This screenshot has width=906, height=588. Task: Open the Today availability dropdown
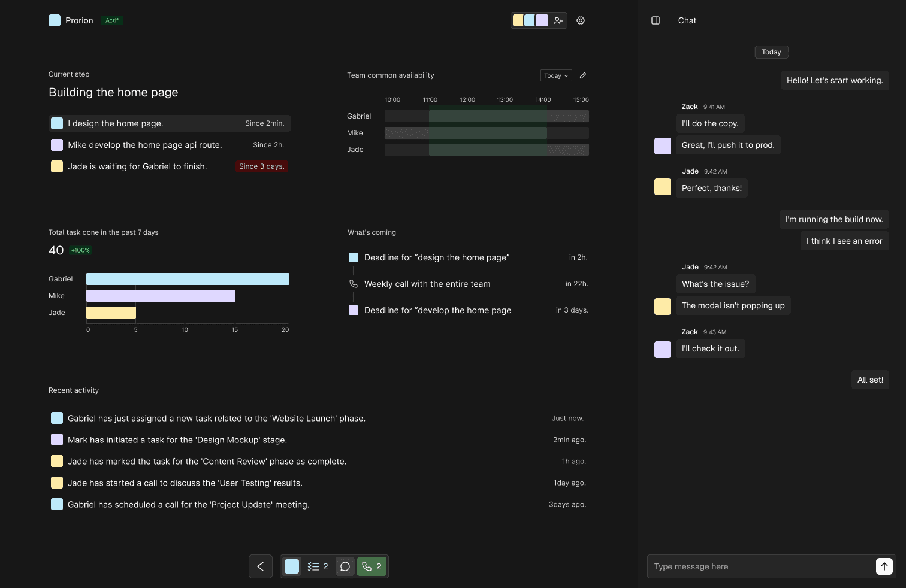click(x=556, y=75)
